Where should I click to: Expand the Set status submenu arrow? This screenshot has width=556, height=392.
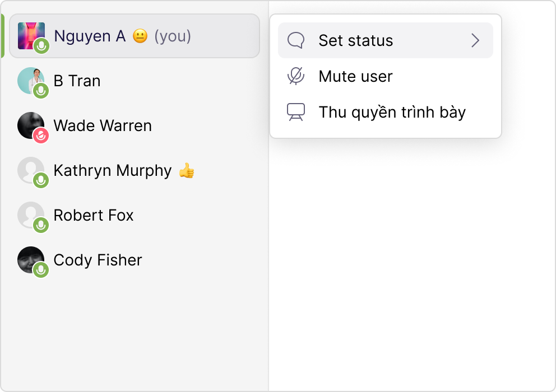[475, 40]
